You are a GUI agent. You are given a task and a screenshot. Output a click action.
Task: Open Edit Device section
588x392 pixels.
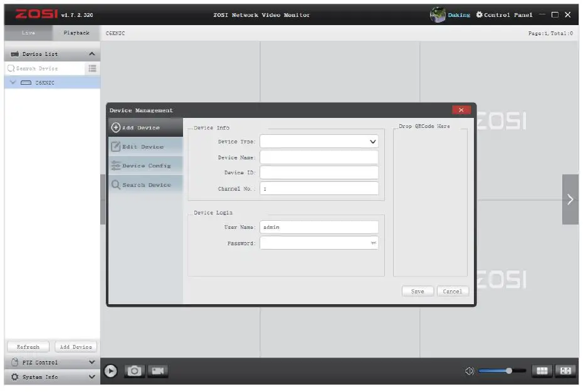(x=145, y=147)
